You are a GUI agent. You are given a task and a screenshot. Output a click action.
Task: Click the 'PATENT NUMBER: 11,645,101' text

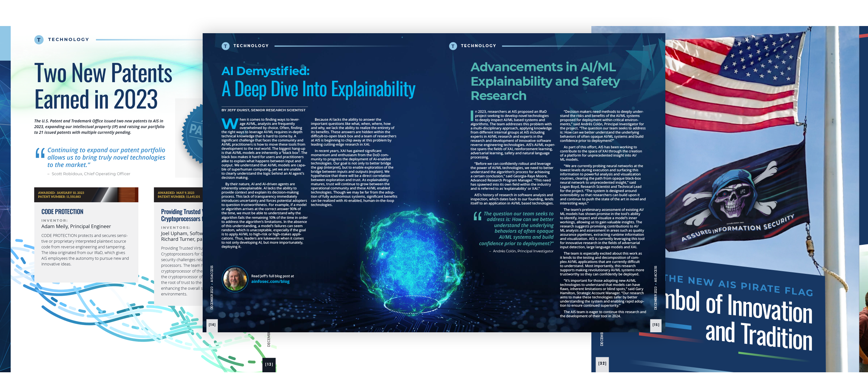179,197
